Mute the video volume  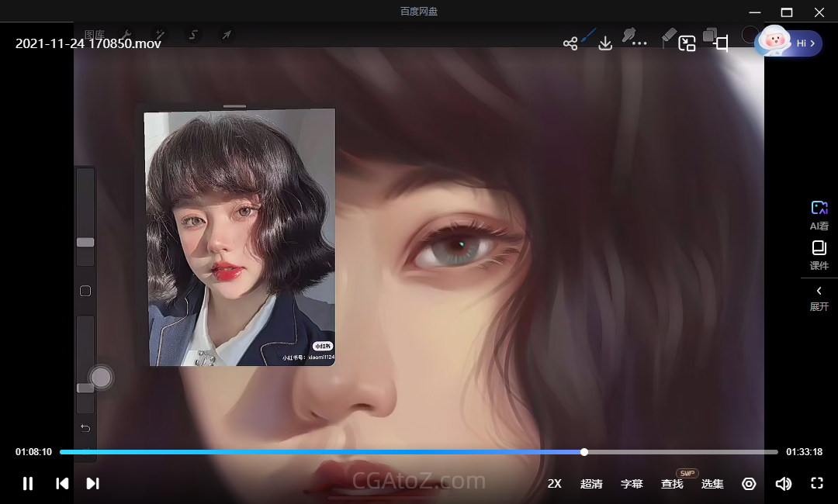(x=783, y=484)
